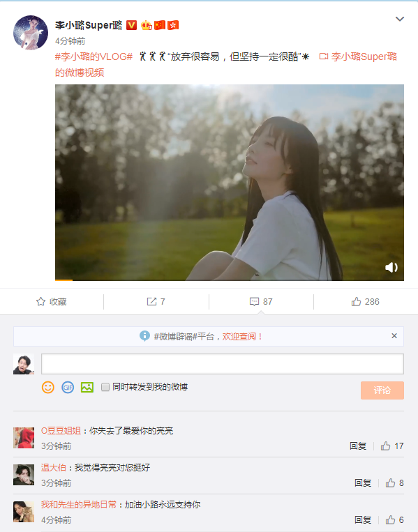Reply to 温大伯's comment
This screenshot has height=532, width=418.
(x=363, y=482)
